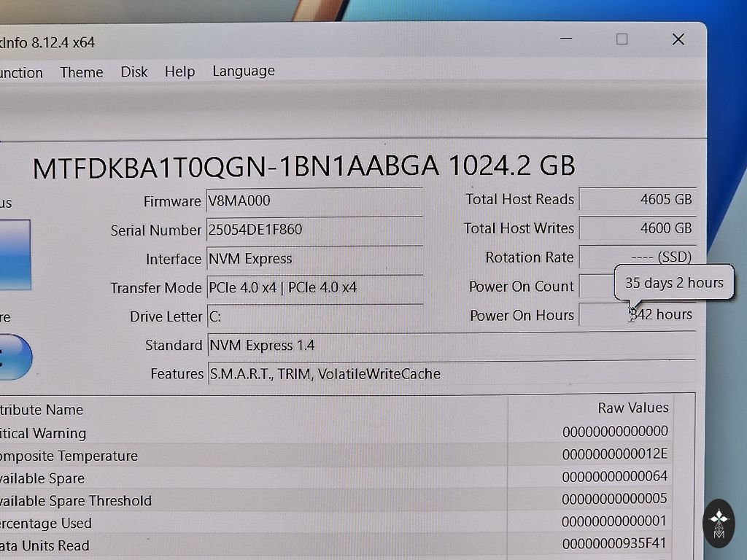Screen dimensions: 747x560
Task: Click the disk model title MTFDKBA1T0QGN-1BN1AABGA
Action: (x=236, y=167)
